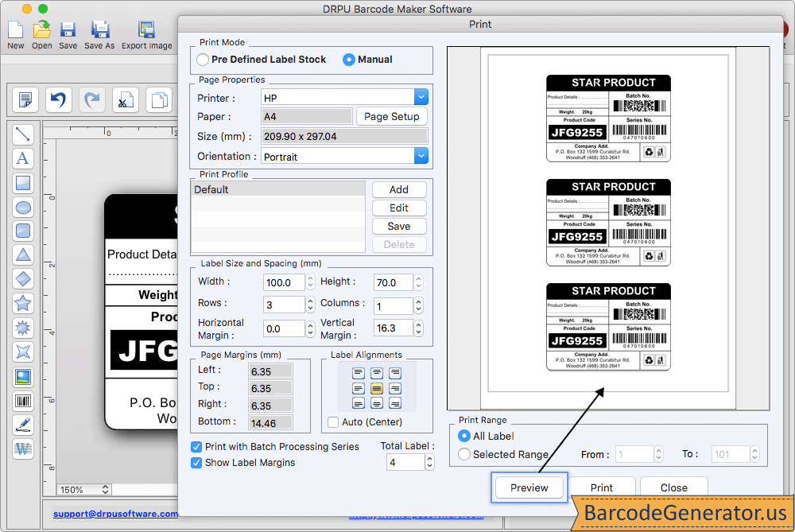Select the Text tool
The height and width of the screenshot is (532, 795).
[x=23, y=159]
